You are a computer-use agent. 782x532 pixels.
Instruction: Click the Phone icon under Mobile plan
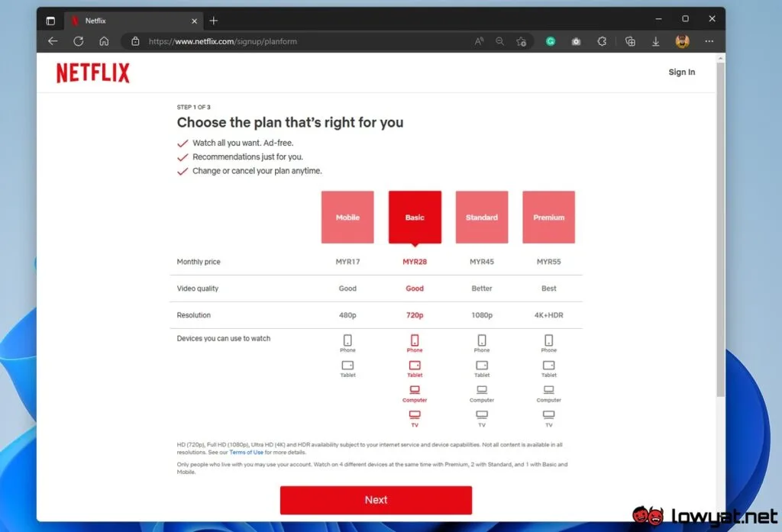coord(347,340)
